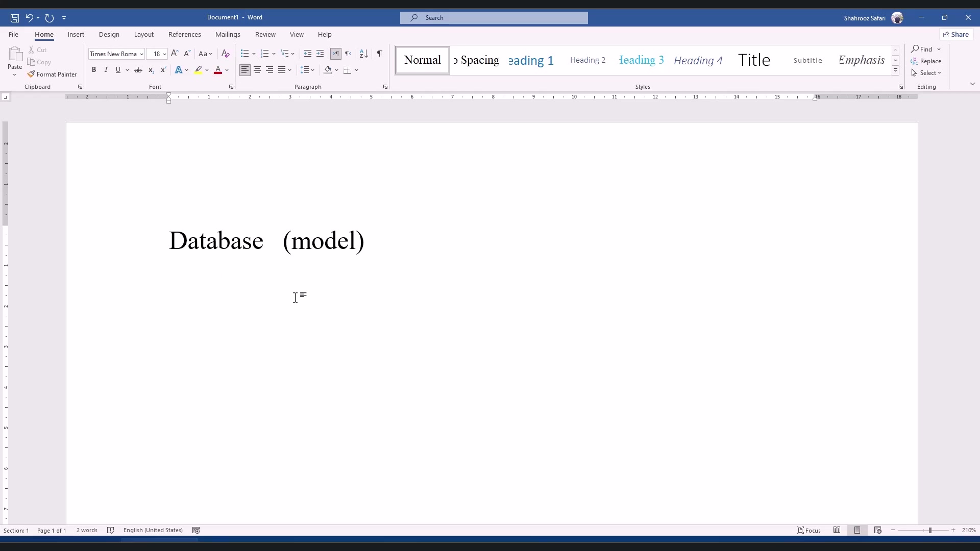Open the References tab
This screenshot has height=551, width=980.
coord(185,35)
